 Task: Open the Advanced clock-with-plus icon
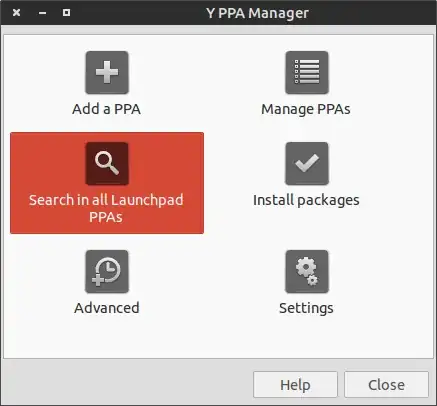(x=107, y=272)
